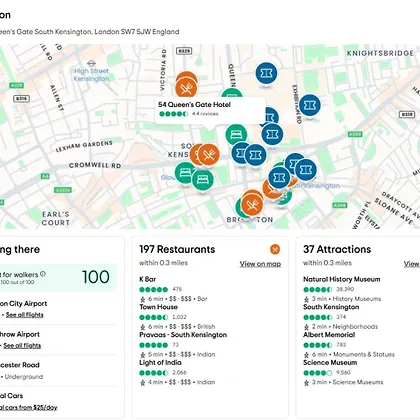This screenshot has width=420, height=420.
Task: Open the K Bar restaurant listing
Action: [147, 279]
